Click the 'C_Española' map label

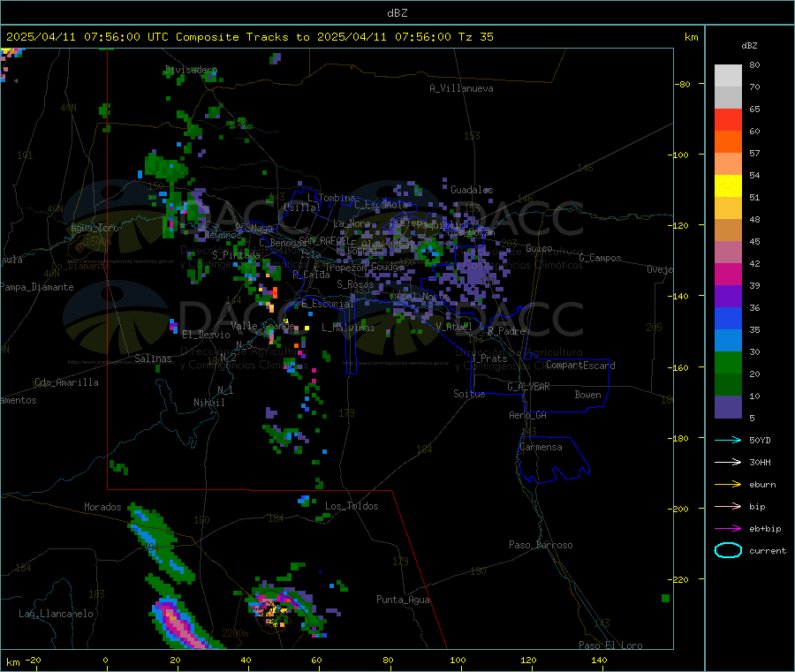pyautogui.click(x=381, y=205)
